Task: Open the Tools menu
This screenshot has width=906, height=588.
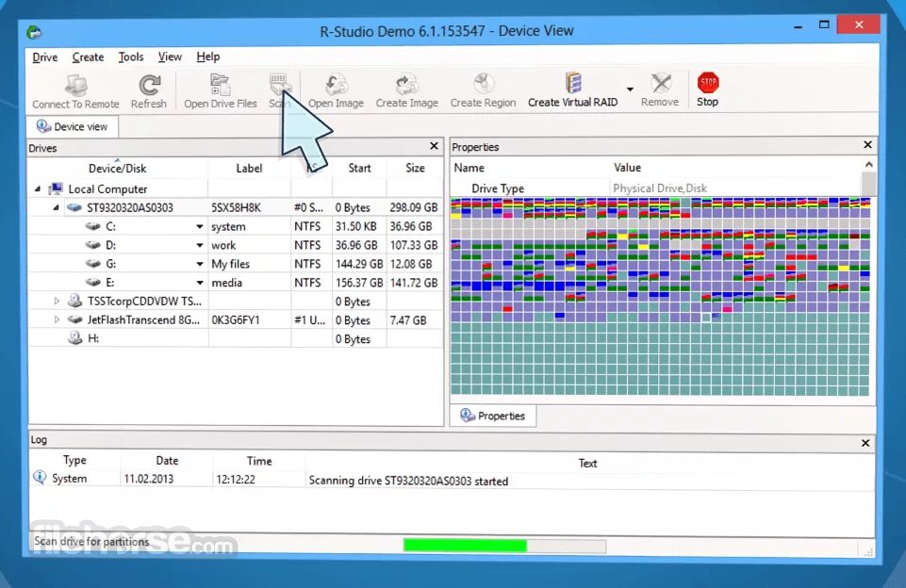Action: pyautogui.click(x=131, y=57)
